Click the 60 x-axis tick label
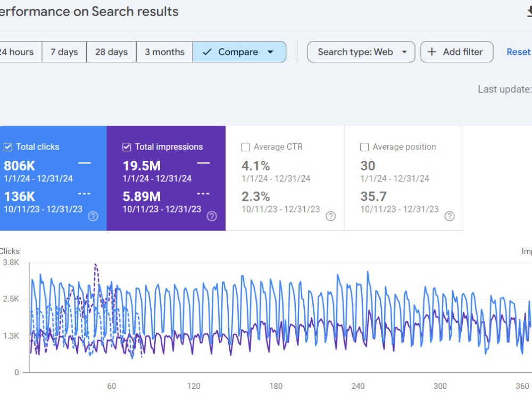The width and height of the screenshot is (532, 400). click(x=111, y=386)
